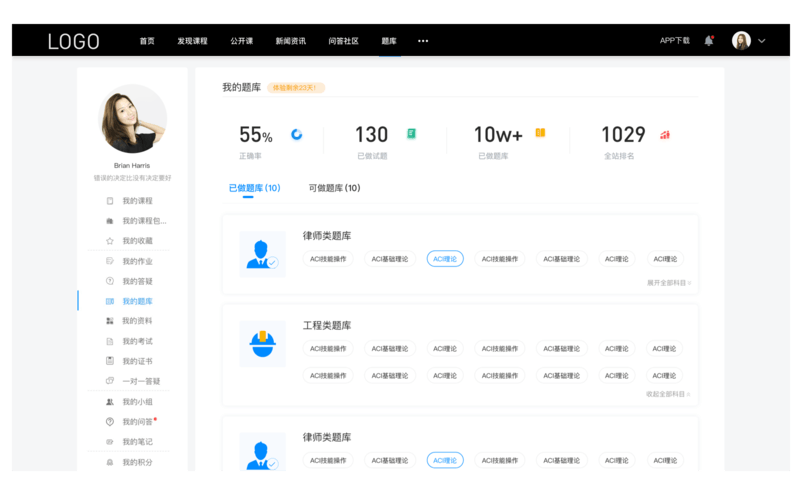Click the accuracy ring icon beside 55%
The height and width of the screenshot is (495, 800).
click(x=297, y=134)
